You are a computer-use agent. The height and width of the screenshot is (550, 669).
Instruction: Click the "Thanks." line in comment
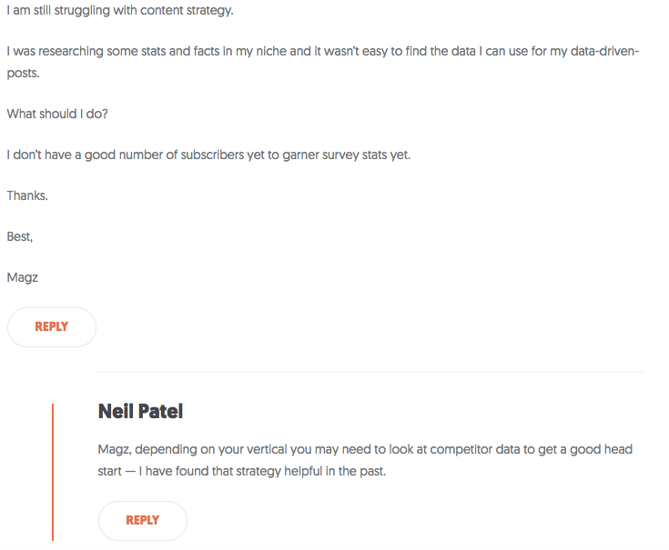(27, 195)
